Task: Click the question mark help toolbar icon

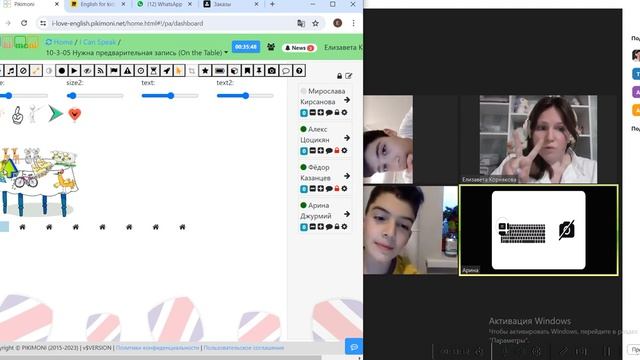Action: (299, 71)
